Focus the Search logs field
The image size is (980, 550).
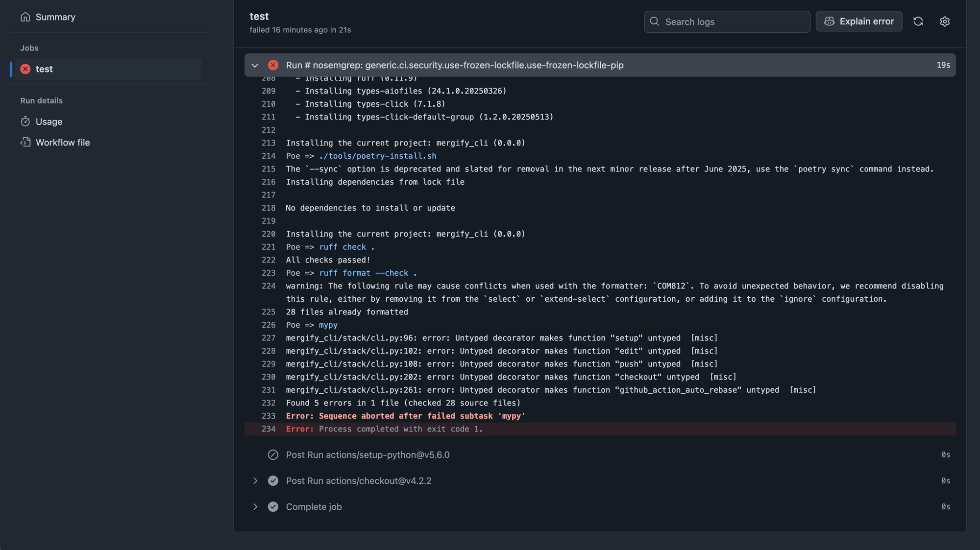click(734, 22)
